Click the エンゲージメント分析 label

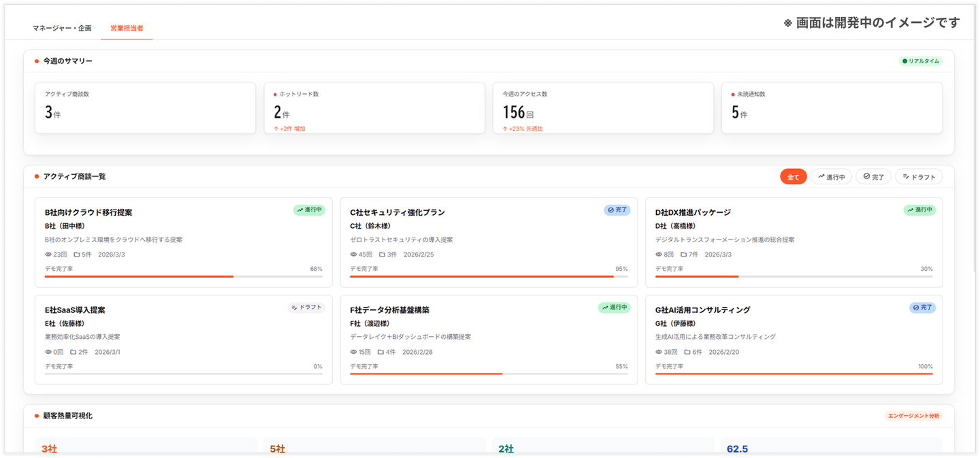tap(913, 415)
